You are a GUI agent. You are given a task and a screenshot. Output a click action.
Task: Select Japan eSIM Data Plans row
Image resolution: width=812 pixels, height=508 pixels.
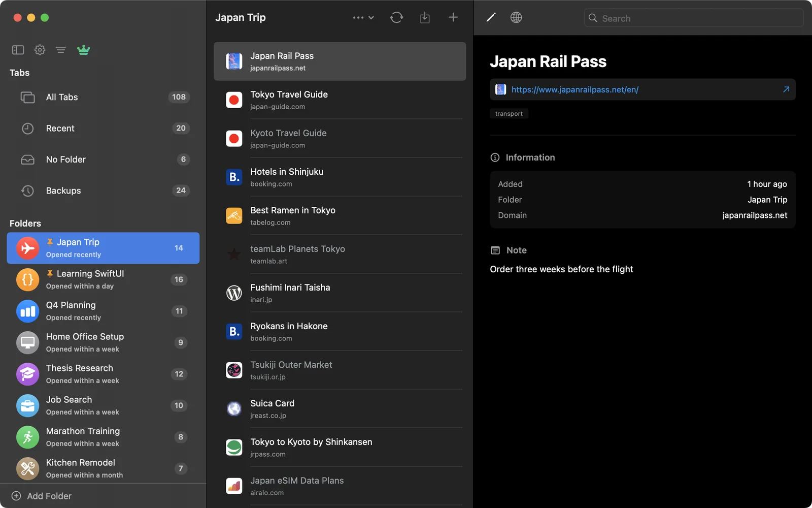click(340, 486)
